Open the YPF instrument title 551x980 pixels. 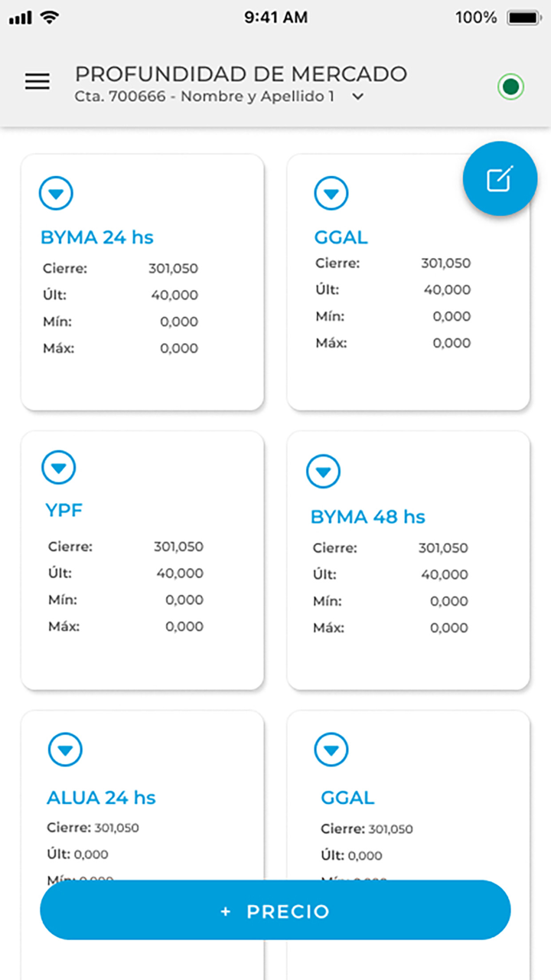pos(64,510)
